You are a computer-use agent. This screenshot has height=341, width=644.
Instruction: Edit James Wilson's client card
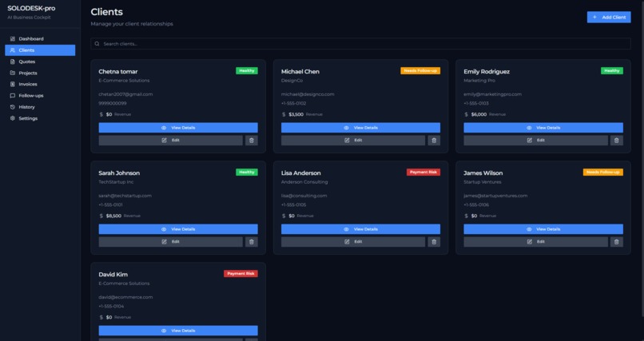[535, 242]
